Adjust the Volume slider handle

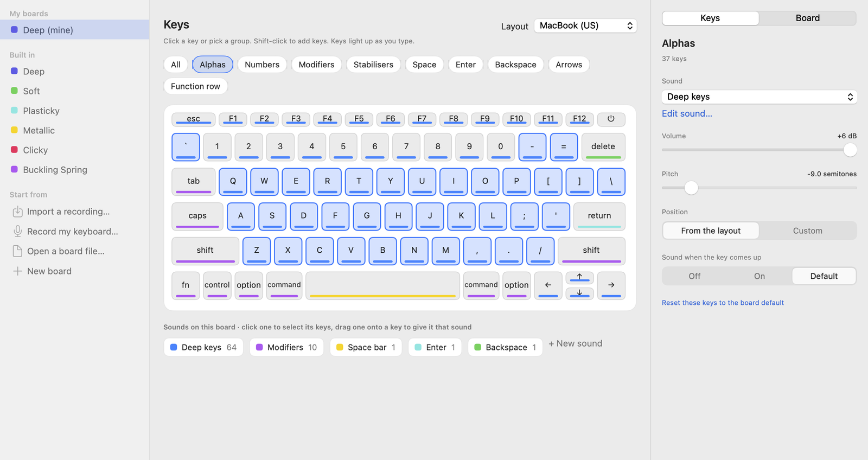[x=850, y=150]
